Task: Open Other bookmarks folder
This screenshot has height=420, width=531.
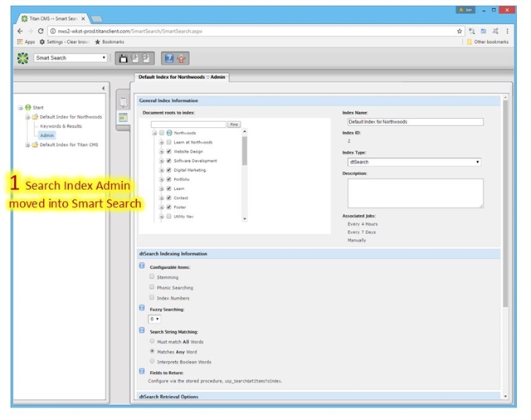Action: point(487,42)
